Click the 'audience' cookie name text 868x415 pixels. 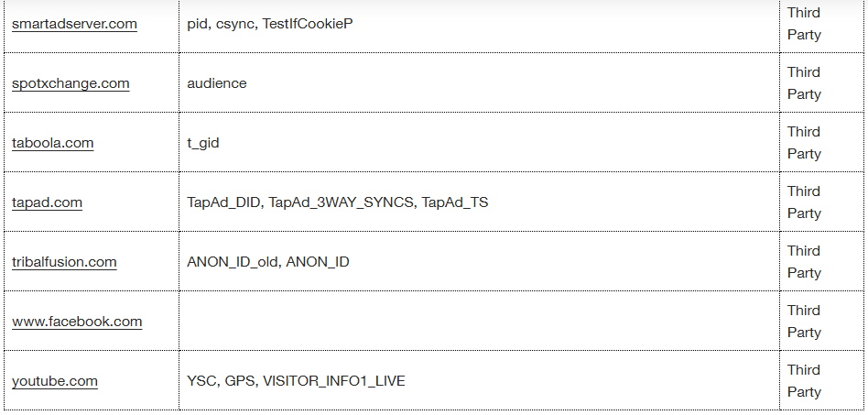coord(216,83)
